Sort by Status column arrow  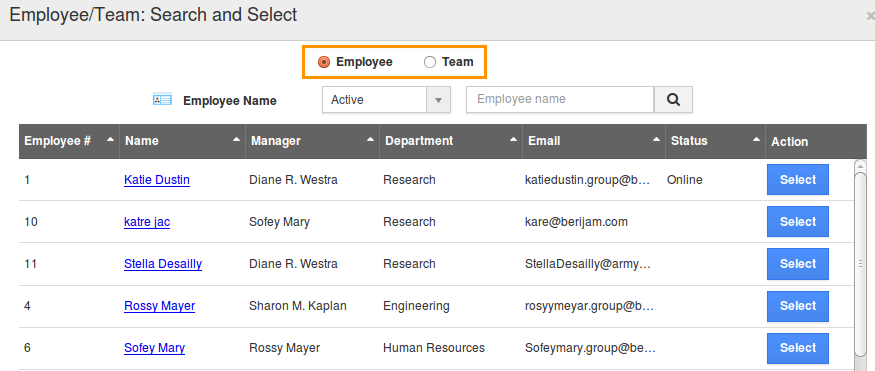[x=756, y=139]
